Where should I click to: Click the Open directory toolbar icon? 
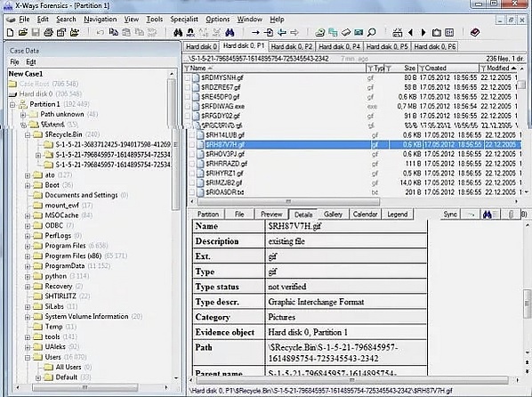coord(75,33)
